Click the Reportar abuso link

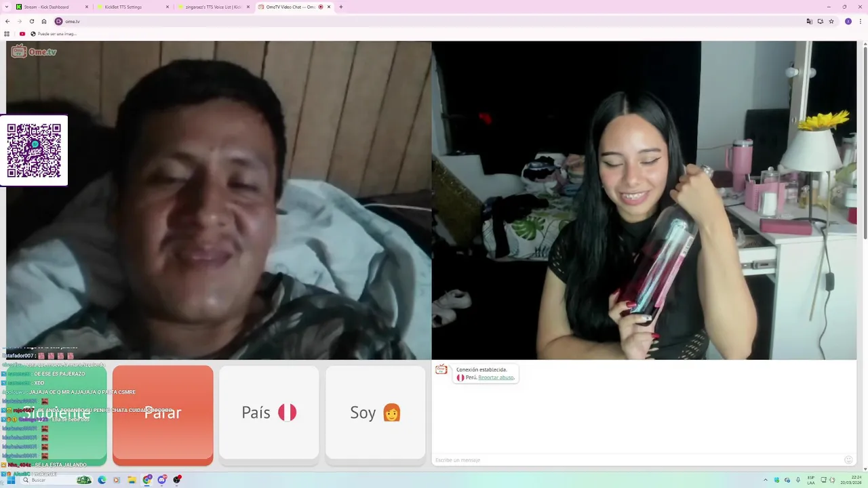(x=496, y=378)
